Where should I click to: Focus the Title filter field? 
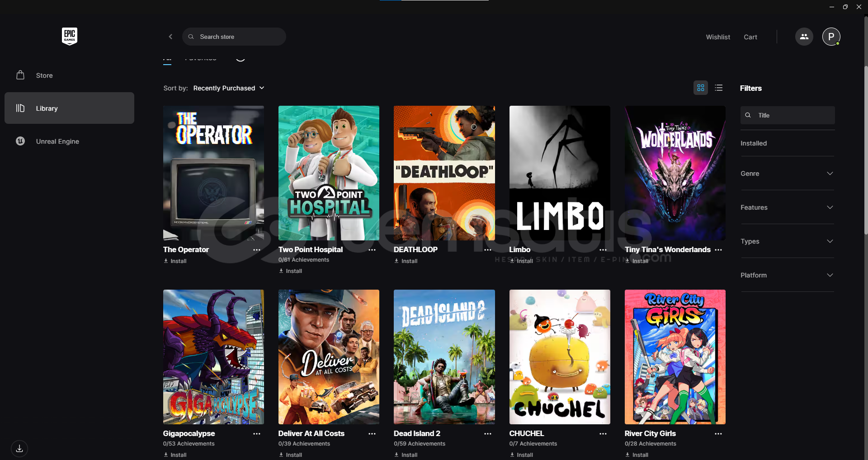tap(788, 115)
